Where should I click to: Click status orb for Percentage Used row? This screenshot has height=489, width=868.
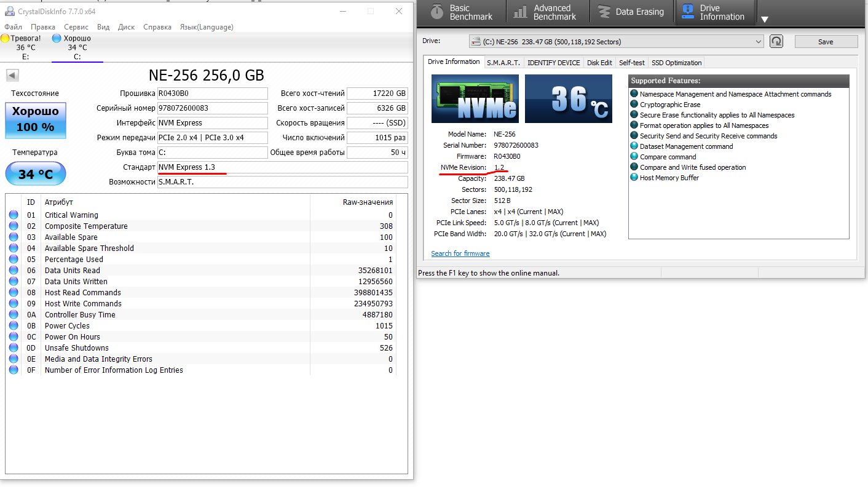click(14, 260)
